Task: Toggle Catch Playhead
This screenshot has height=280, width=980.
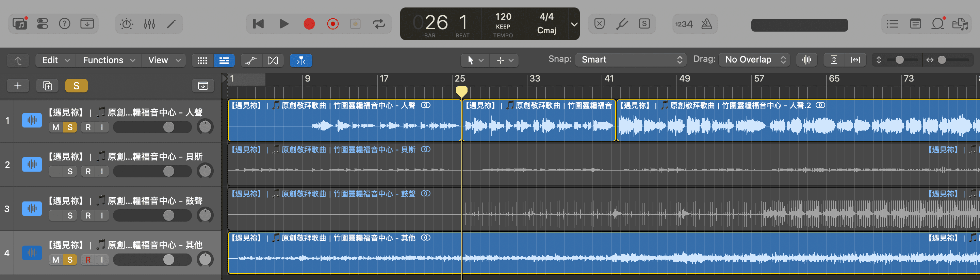Action: (x=301, y=60)
